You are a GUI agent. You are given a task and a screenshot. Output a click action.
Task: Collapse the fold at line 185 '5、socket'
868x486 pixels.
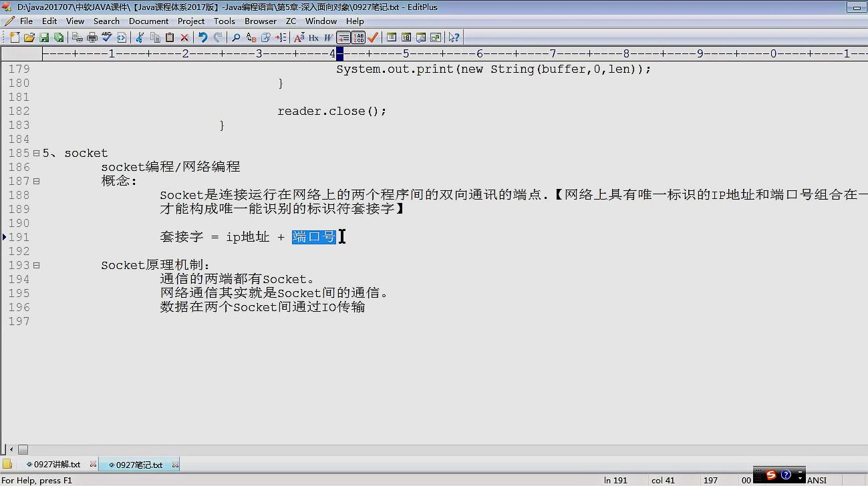point(35,153)
